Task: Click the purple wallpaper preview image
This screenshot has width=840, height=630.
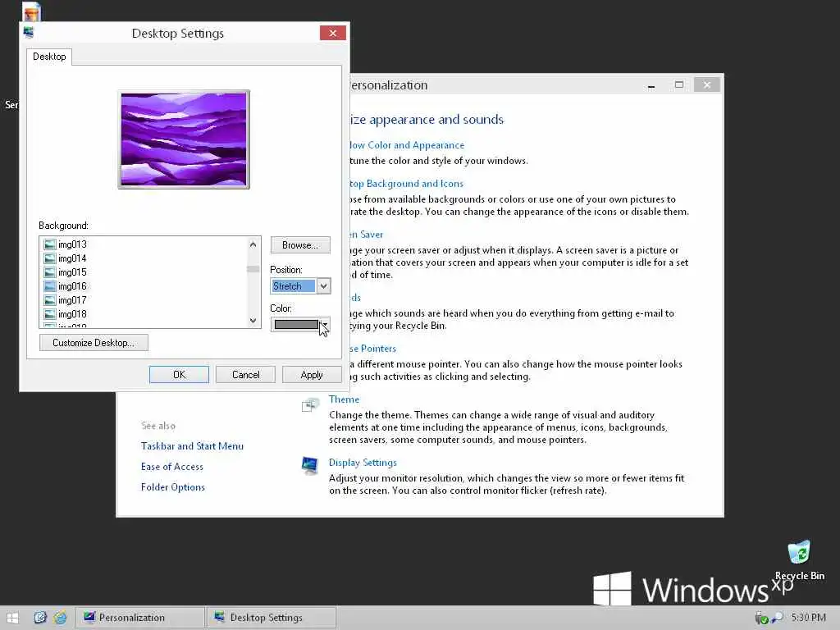Action: click(x=184, y=139)
